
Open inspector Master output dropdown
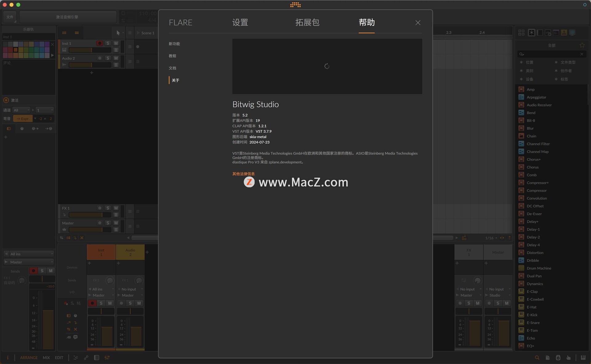[x=29, y=262]
